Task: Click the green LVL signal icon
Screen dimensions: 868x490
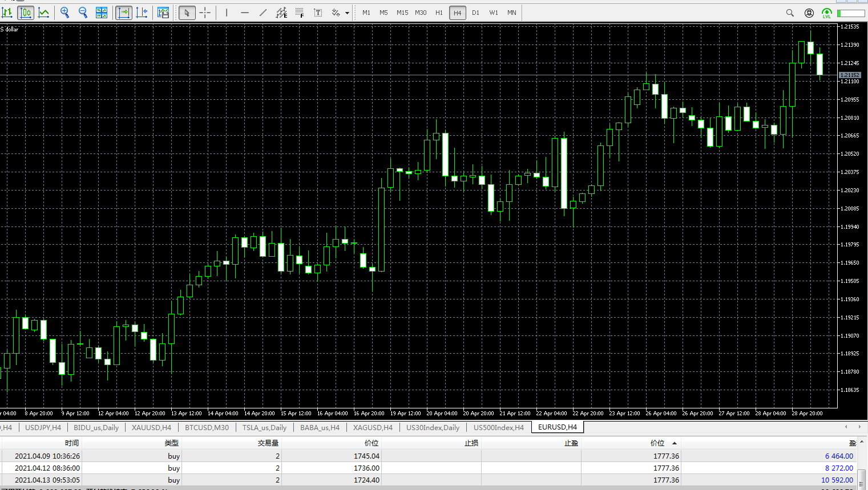Action: click(827, 13)
